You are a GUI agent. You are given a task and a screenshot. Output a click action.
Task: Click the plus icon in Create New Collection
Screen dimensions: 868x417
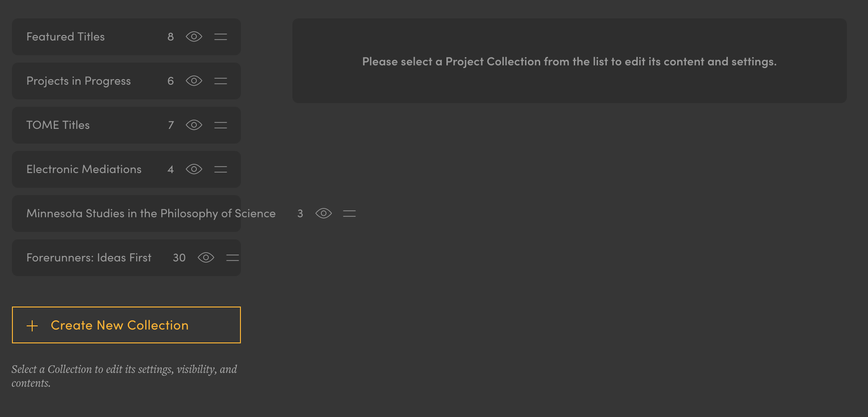tap(32, 326)
